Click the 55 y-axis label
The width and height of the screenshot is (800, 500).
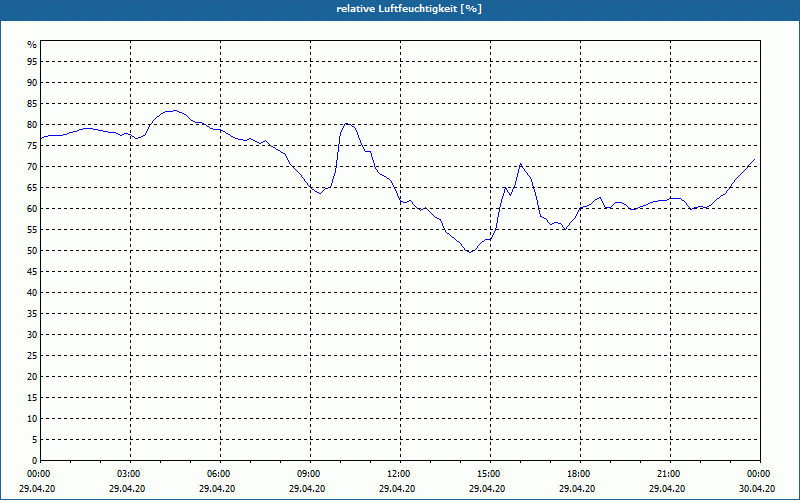coord(32,230)
